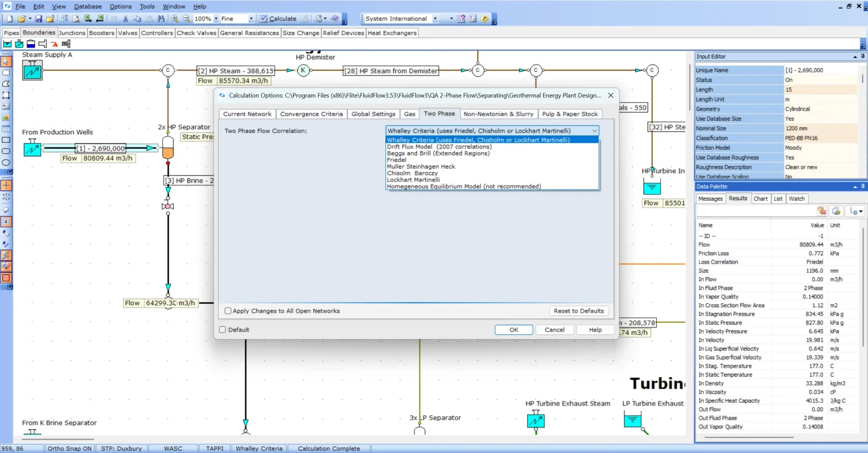This screenshot has width=868, height=453.
Task: Click the Nominal Size value field
Action: pyautogui.click(x=821, y=128)
